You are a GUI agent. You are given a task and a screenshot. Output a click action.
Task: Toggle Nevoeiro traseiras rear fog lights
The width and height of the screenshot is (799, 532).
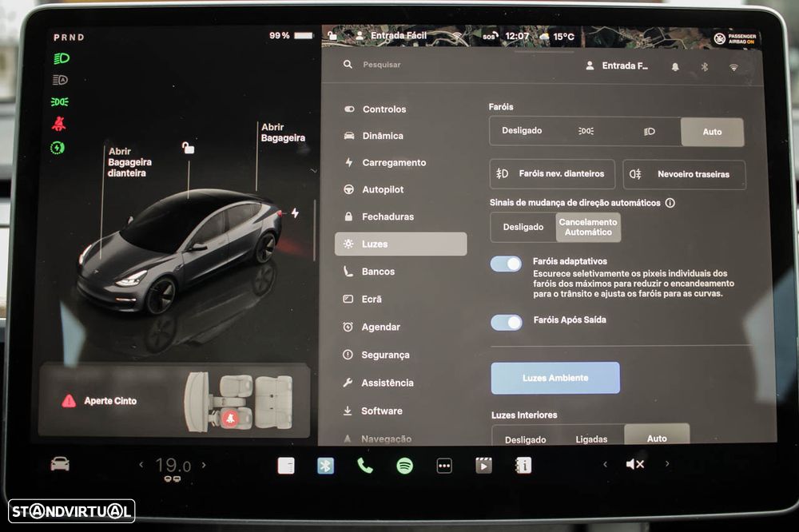[685, 174]
